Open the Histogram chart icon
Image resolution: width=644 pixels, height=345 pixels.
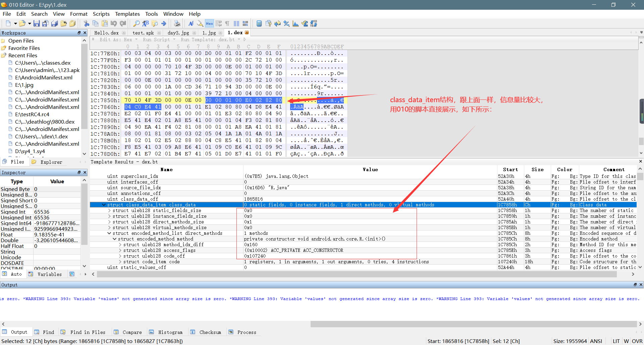(296, 23)
